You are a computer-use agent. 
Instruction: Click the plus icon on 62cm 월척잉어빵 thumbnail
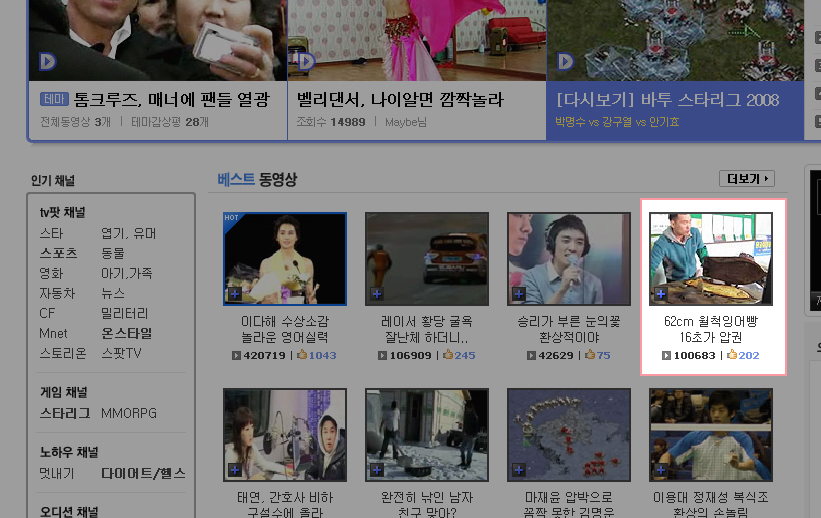tap(661, 294)
